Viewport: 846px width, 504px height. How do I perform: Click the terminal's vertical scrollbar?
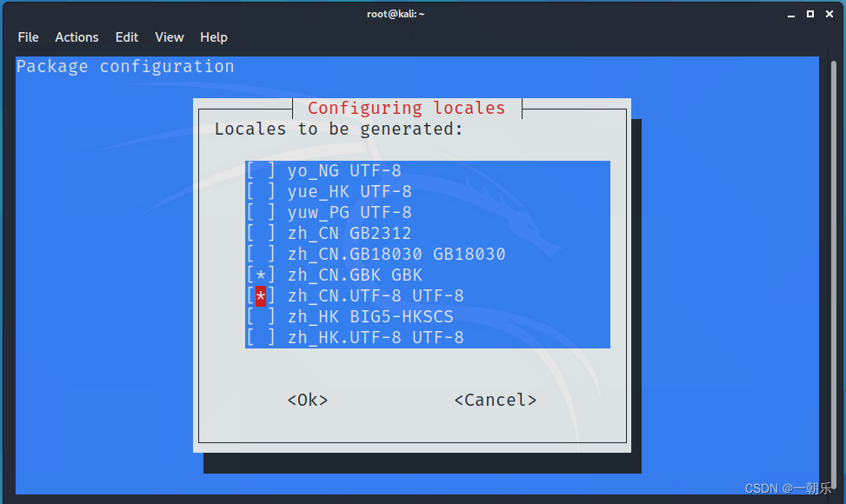tap(834, 275)
